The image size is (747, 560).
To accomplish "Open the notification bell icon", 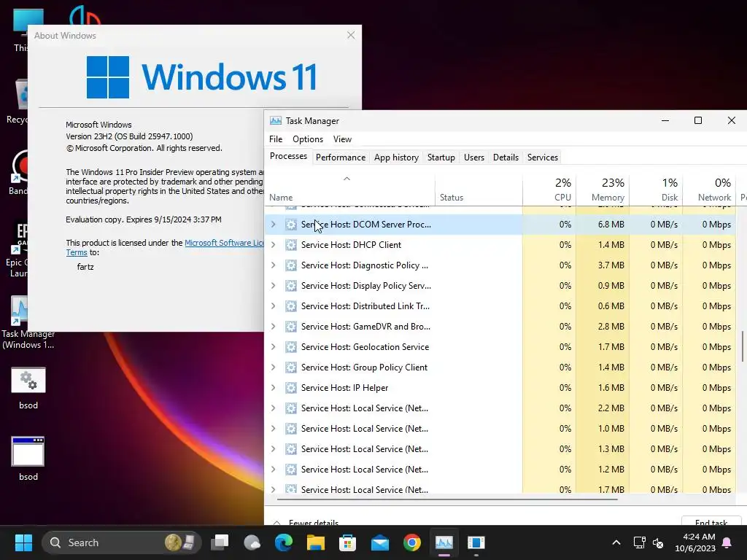I will point(727,542).
